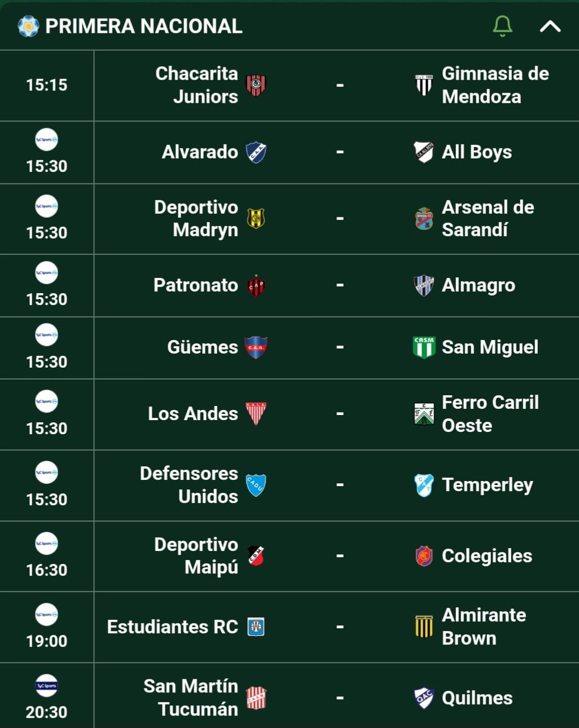This screenshot has width=579, height=728.
Task: Click the Deportivo Madryn crest
Action: (256, 218)
